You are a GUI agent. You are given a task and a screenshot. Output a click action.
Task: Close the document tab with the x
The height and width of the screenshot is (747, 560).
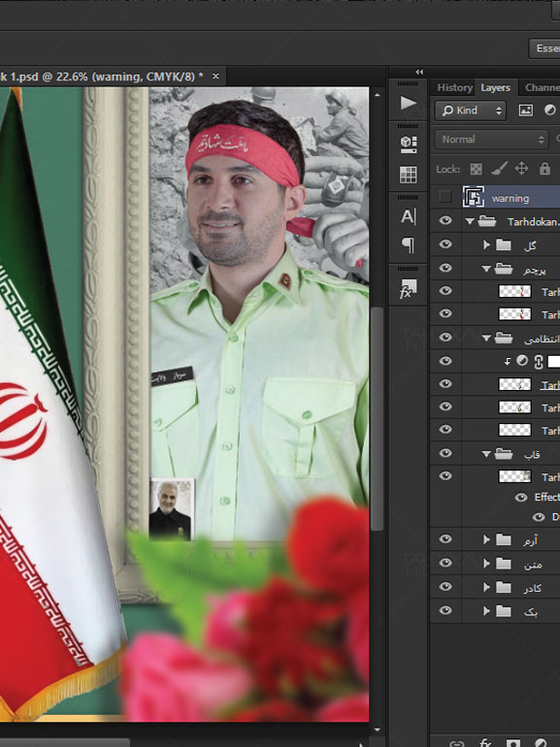pos(215,77)
